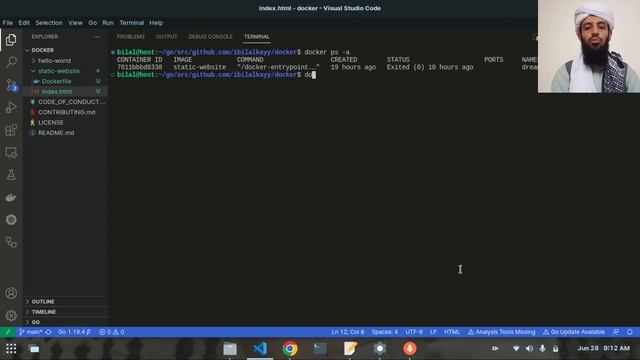This screenshot has width=640, height=360.
Task: Open the Terminal menu
Action: pos(131,23)
